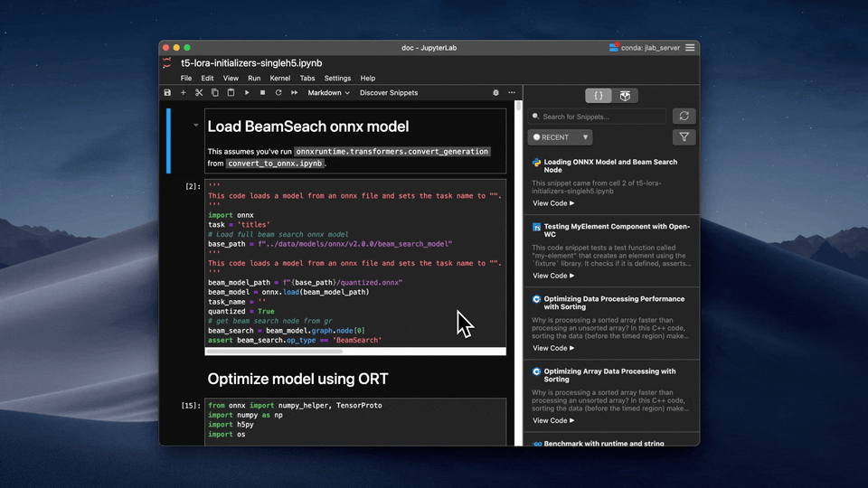
Task: Switch to the curly braces snippets view
Action: [599, 95]
